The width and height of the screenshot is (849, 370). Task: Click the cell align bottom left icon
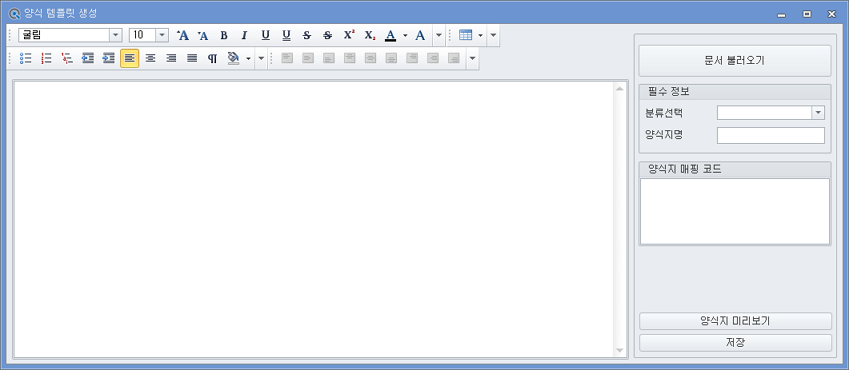(329, 58)
